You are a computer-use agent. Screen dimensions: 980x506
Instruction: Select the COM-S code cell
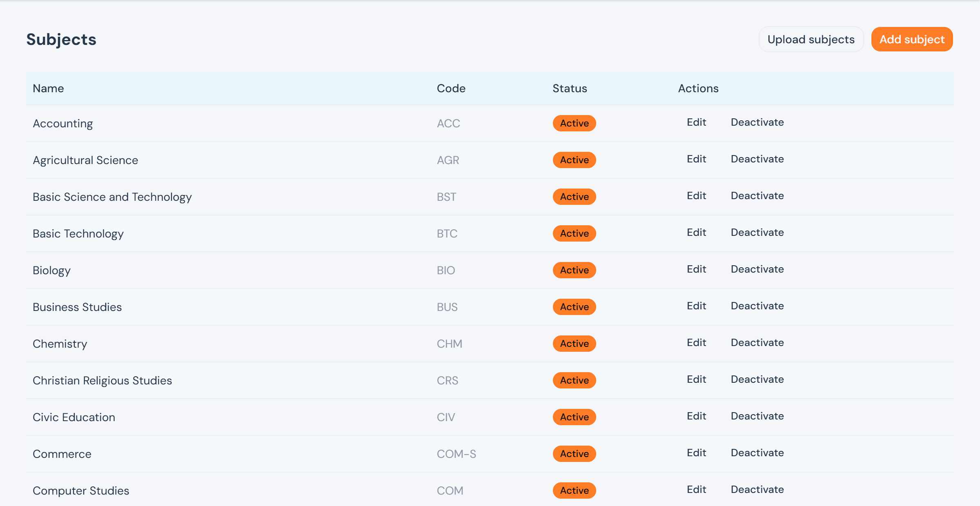456,454
